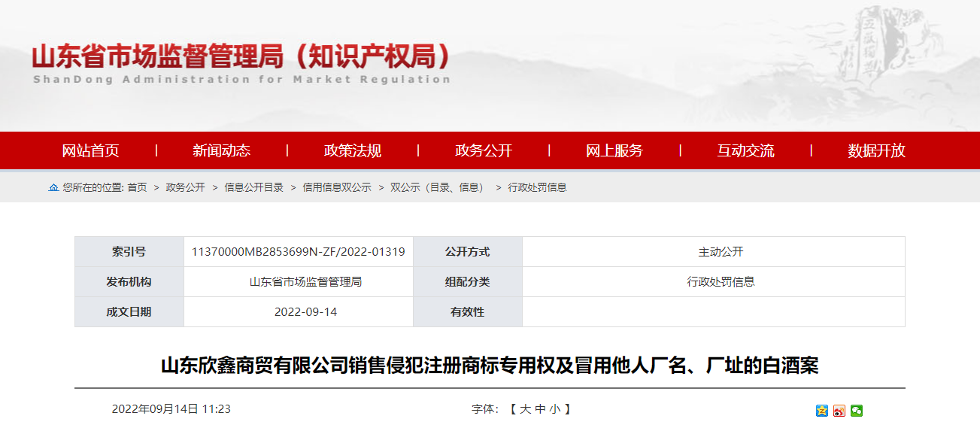The height and width of the screenshot is (437, 980).
Task: Open the 网上服务 navigation item
Action: (x=614, y=150)
